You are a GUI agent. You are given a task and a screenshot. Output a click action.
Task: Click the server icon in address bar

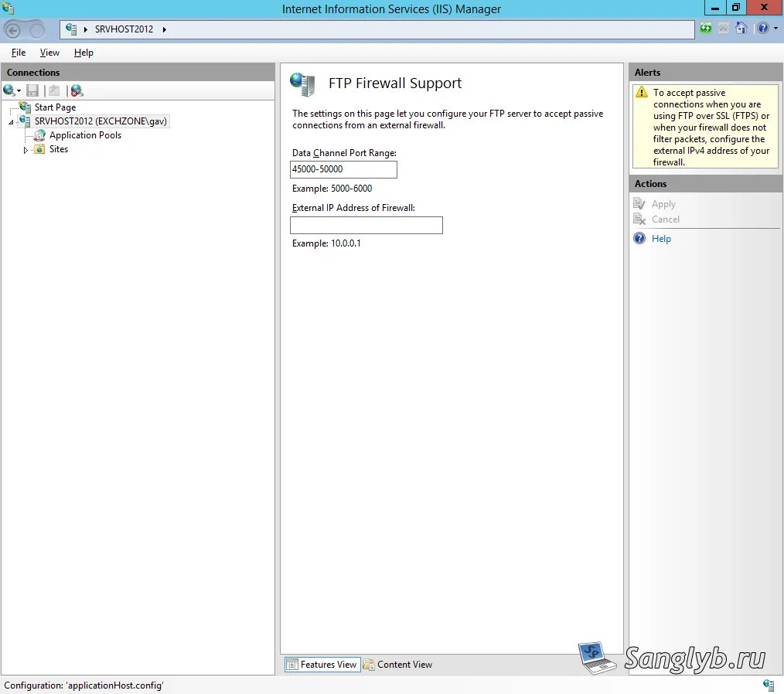coord(71,29)
